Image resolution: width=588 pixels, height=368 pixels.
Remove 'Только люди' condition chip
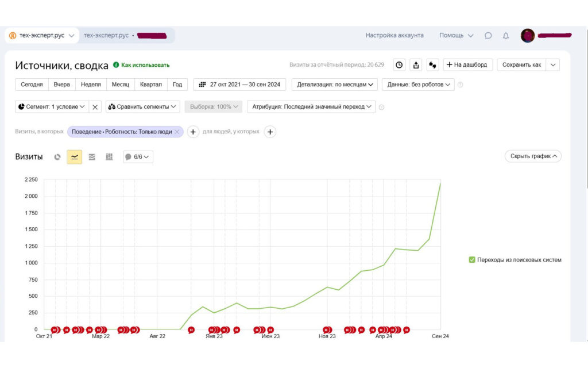tap(177, 132)
